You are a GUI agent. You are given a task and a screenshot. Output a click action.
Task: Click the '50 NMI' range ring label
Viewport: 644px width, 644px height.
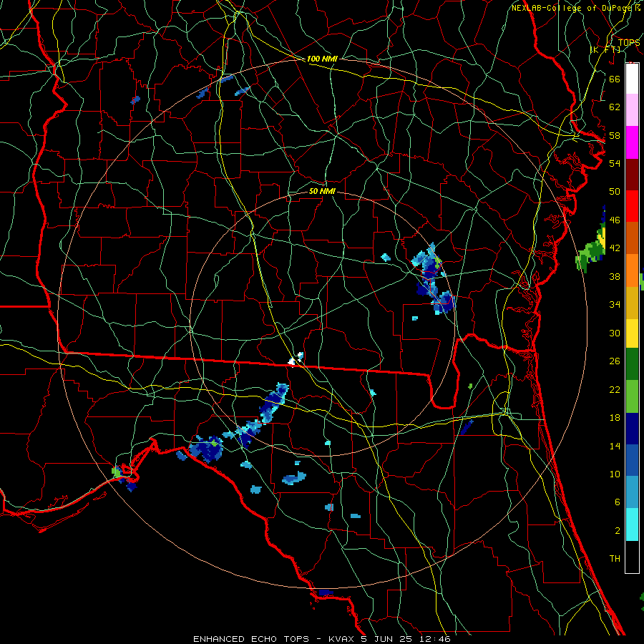[322, 191]
